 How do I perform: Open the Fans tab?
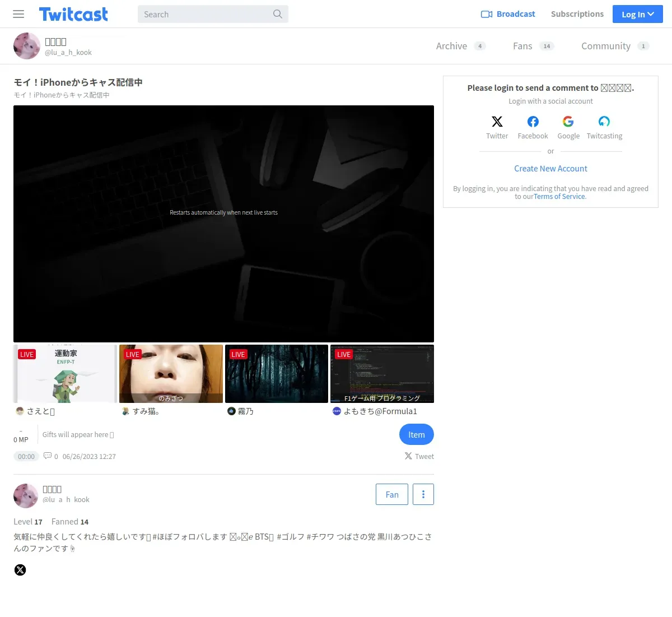pyautogui.click(x=533, y=46)
